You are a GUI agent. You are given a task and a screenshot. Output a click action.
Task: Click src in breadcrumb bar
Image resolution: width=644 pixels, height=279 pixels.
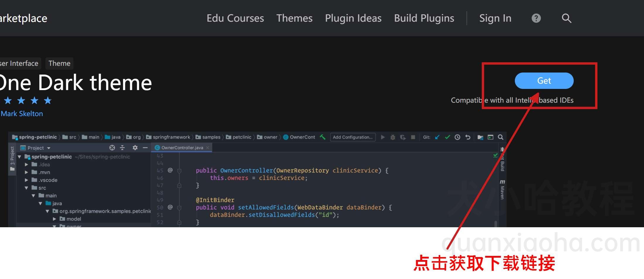(x=69, y=137)
